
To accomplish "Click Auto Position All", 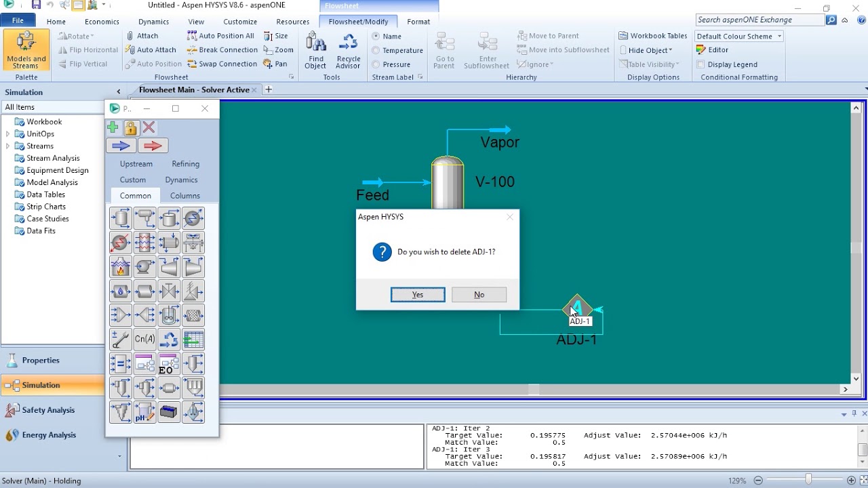I will pos(221,36).
